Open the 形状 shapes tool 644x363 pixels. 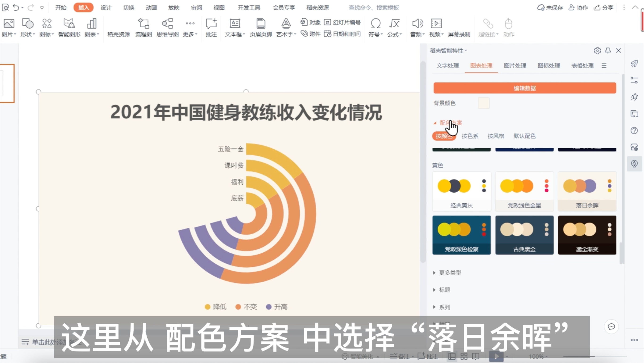pyautogui.click(x=28, y=28)
